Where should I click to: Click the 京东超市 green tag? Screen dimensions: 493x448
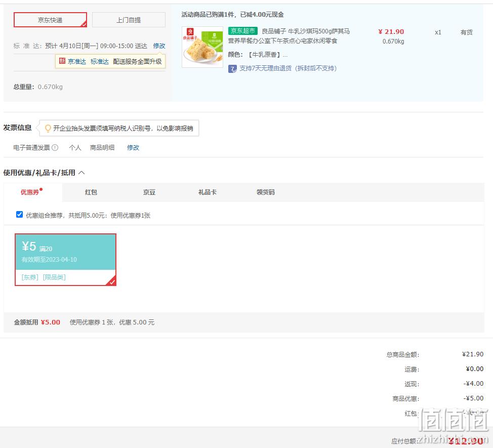[x=243, y=31]
